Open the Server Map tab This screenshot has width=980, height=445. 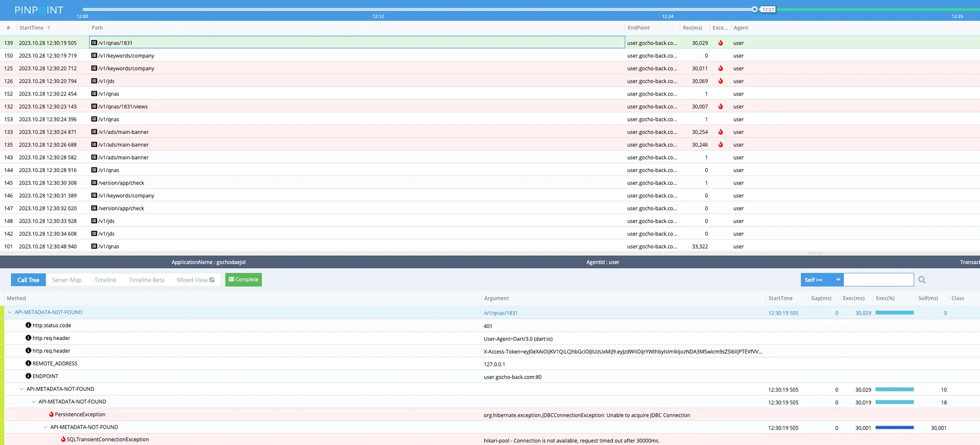tap(67, 280)
